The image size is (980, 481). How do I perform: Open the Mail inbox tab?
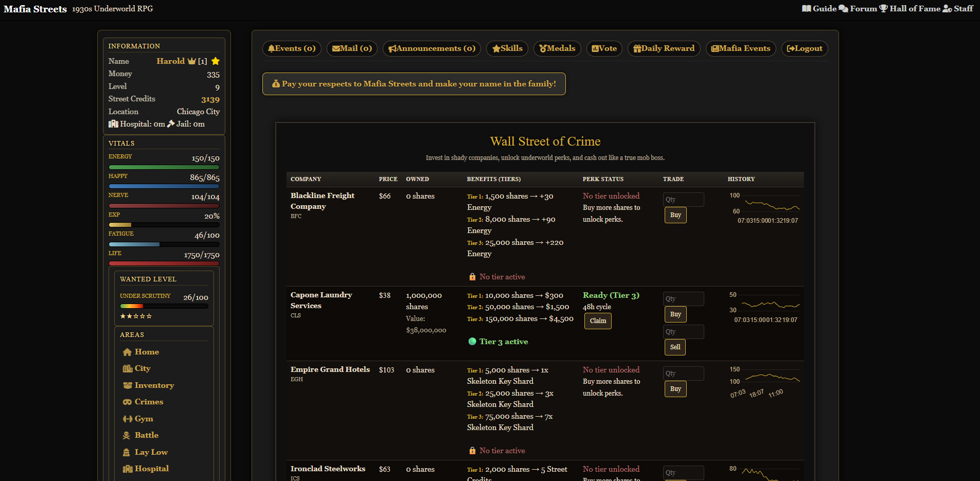pyautogui.click(x=352, y=48)
